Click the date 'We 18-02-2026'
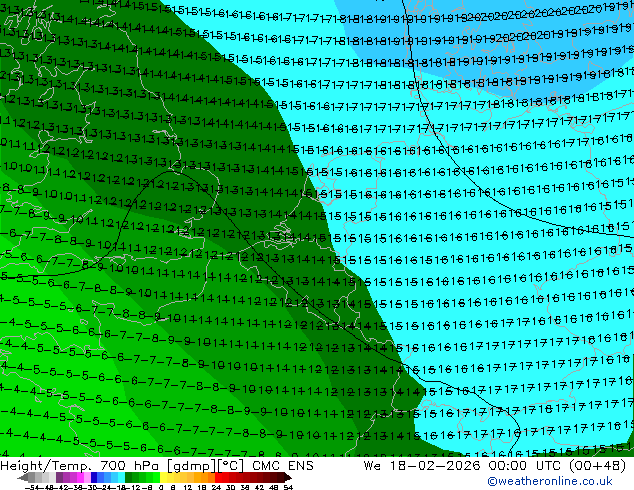This screenshot has width=634, height=490. 422,466
